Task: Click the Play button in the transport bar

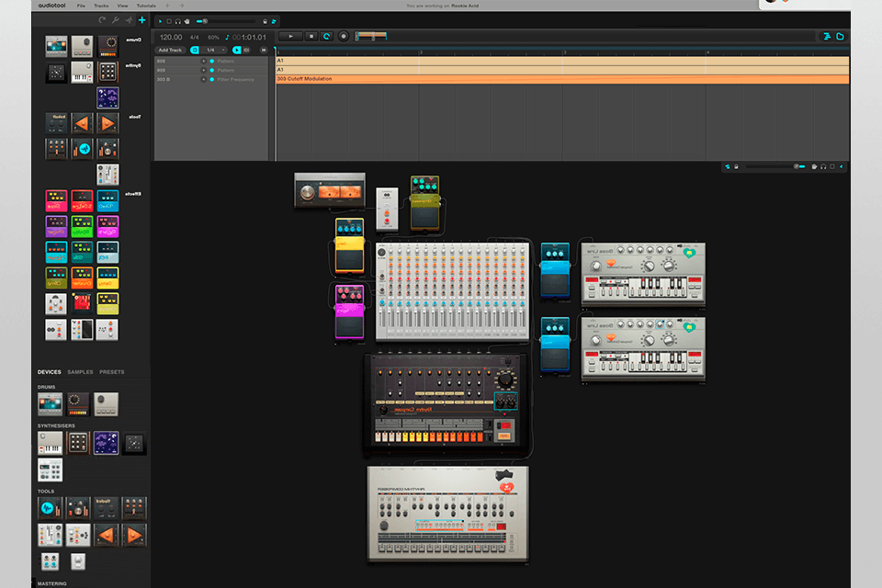Action: point(290,36)
